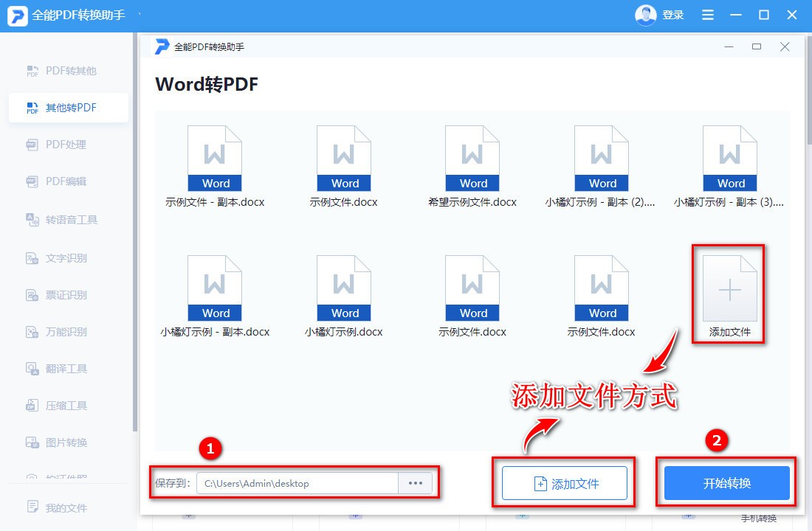This screenshot has height=531, width=812.
Task: Click the 登录 account link
Action: pyautogui.click(x=674, y=14)
